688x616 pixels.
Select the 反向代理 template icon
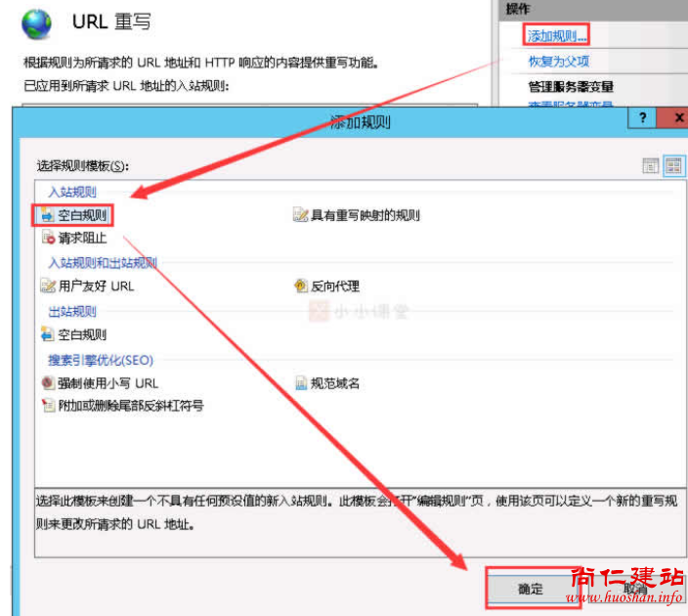(x=301, y=286)
